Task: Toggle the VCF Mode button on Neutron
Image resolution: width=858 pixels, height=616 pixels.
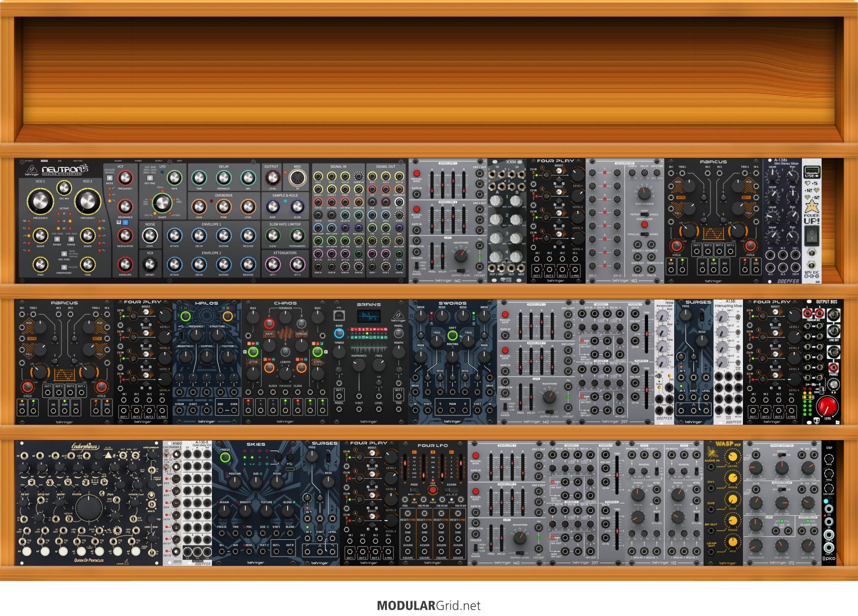Action: click(109, 178)
